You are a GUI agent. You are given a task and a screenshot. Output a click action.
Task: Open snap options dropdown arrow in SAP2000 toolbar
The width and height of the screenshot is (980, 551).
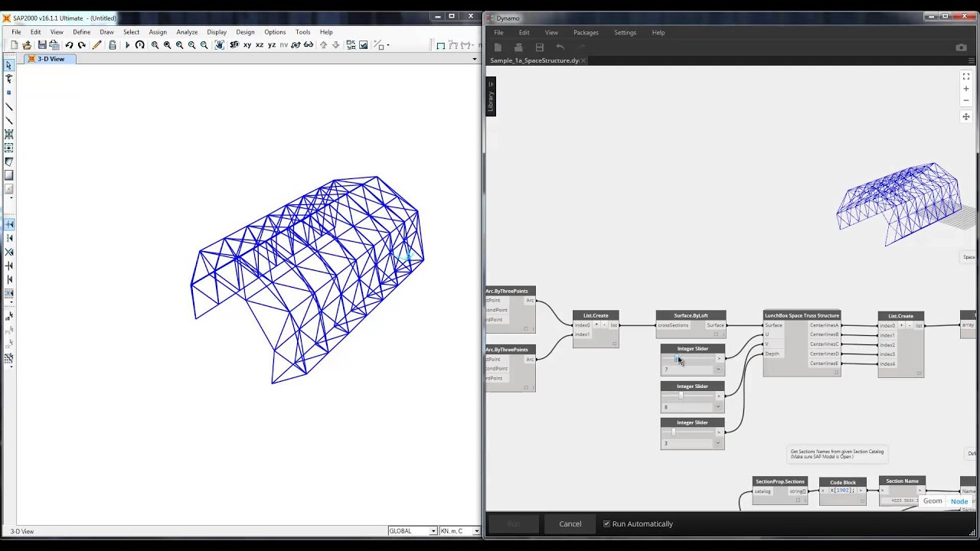point(388,45)
